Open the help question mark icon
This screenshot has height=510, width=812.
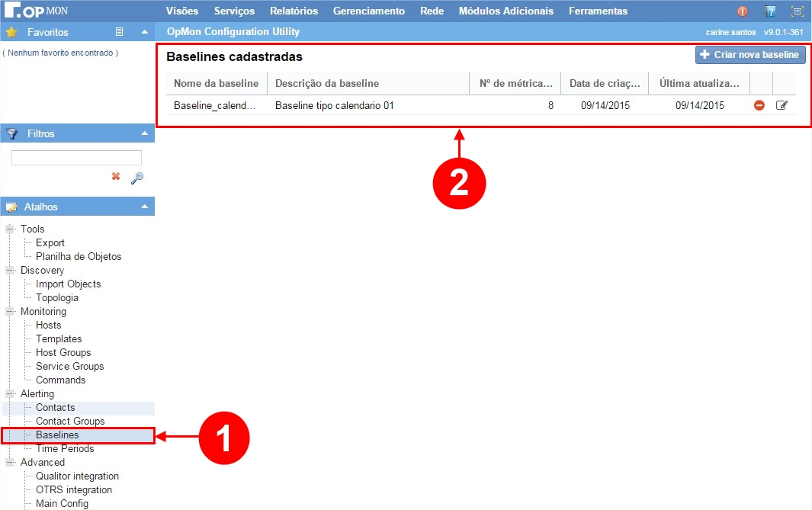(770, 11)
